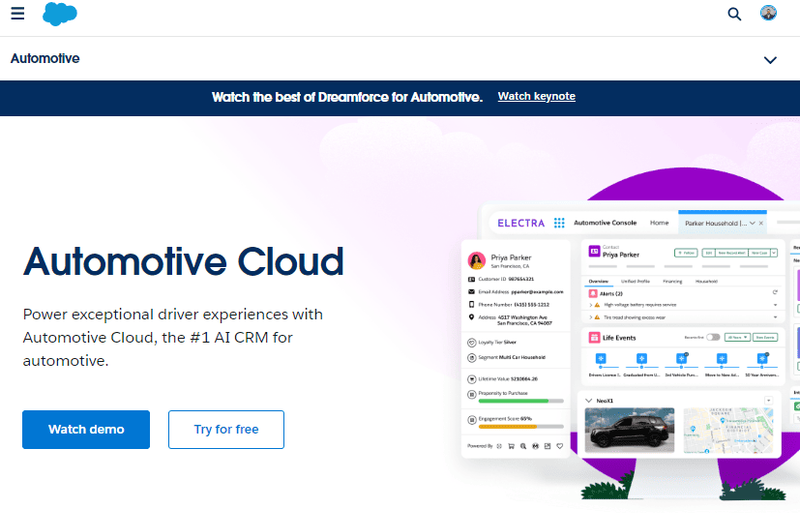Open the app launcher grid icon
This screenshot has width=800, height=513.
pyautogui.click(x=559, y=223)
